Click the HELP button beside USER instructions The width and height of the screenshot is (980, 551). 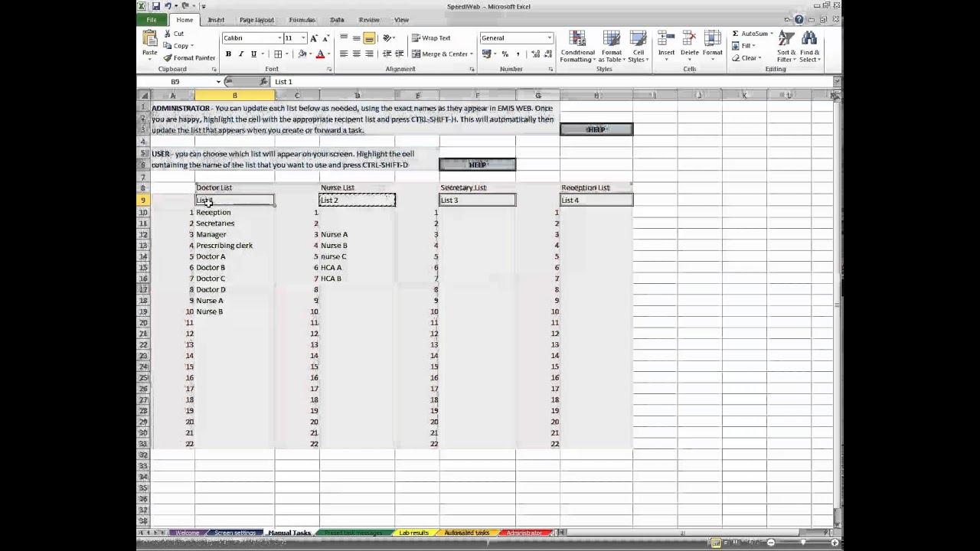477,165
